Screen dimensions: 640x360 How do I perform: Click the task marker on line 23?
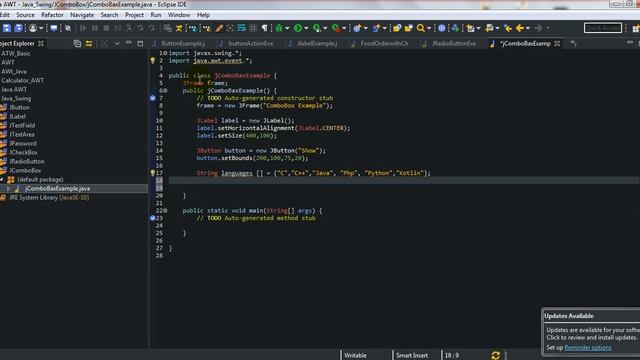[x=153, y=218]
